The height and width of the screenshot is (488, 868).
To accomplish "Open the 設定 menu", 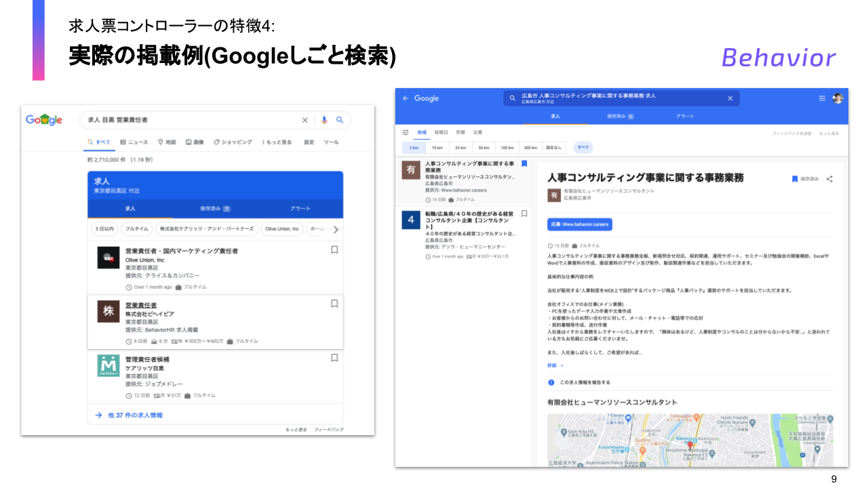I will click(309, 142).
